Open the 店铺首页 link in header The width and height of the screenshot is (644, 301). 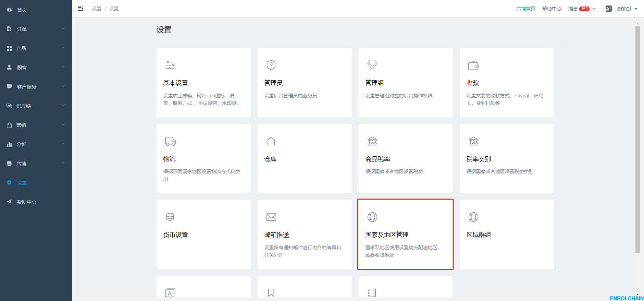(526, 9)
